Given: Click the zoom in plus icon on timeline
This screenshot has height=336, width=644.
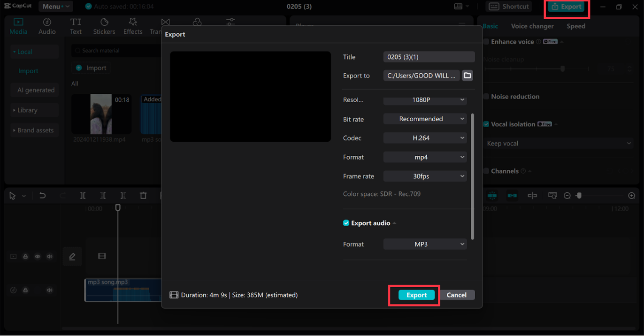Looking at the screenshot, I should (x=632, y=196).
